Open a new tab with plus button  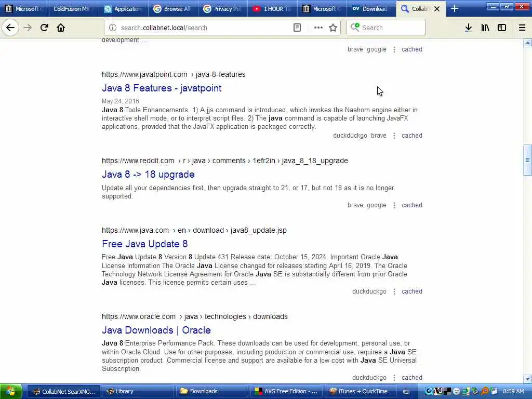(x=454, y=9)
